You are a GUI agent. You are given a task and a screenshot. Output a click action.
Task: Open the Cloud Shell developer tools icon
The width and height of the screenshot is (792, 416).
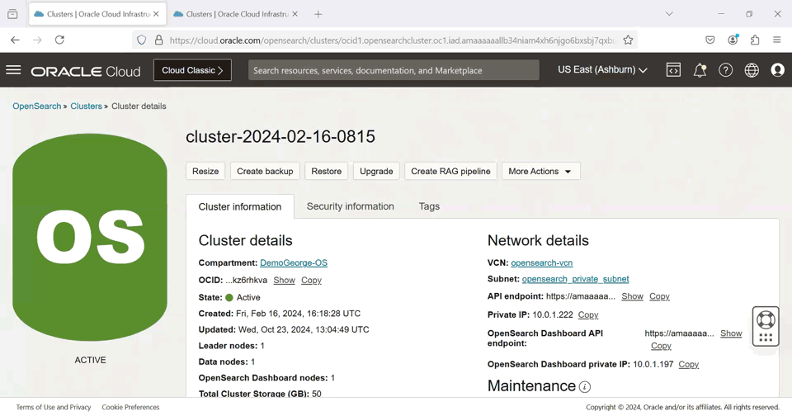(673, 70)
